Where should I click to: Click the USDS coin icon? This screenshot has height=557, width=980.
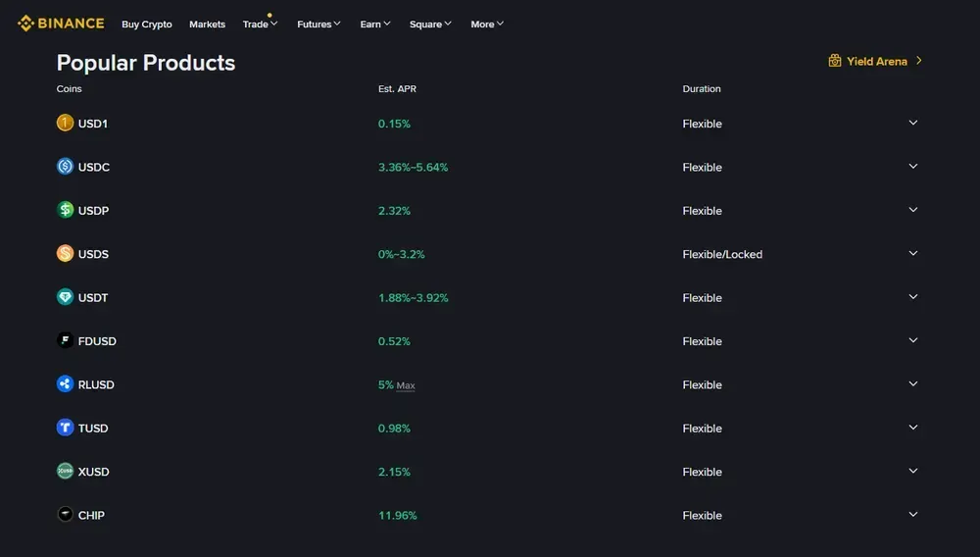pyautogui.click(x=65, y=253)
